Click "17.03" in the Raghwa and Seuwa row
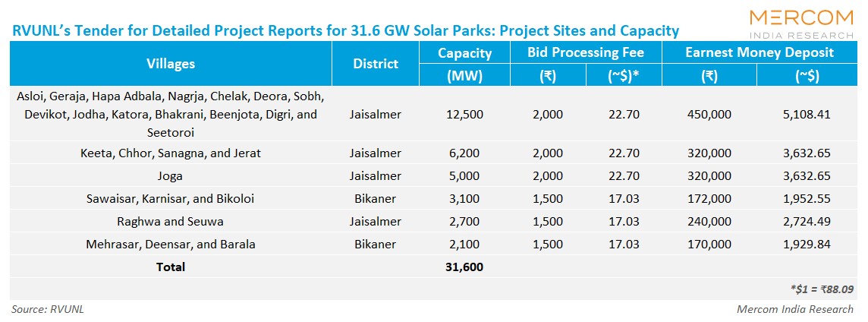This screenshot has height=322, width=868. [x=624, y=221]
